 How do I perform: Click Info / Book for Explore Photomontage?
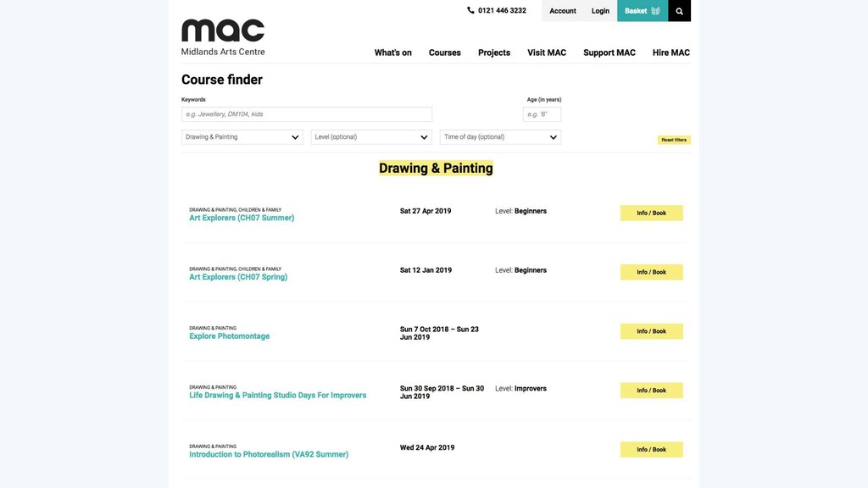(652, 331)
